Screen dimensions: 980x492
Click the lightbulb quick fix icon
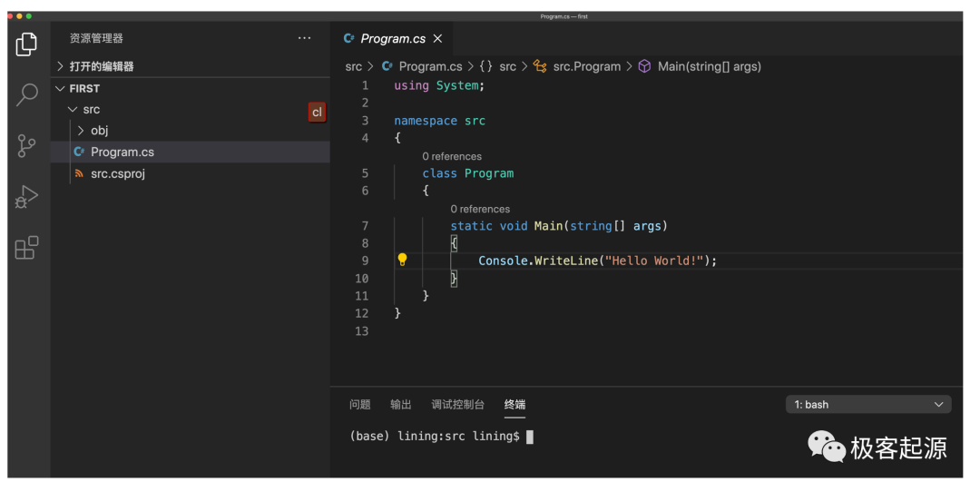click(402, 261)
